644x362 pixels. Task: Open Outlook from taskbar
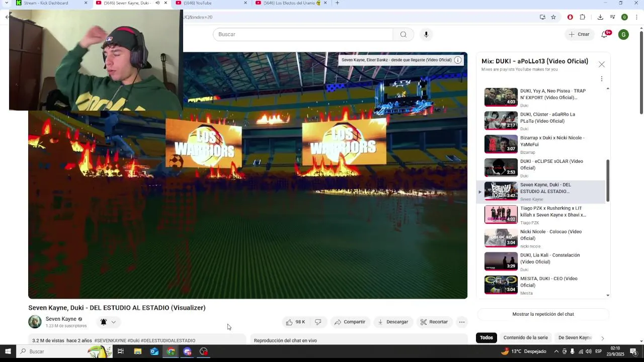(154, 351)
